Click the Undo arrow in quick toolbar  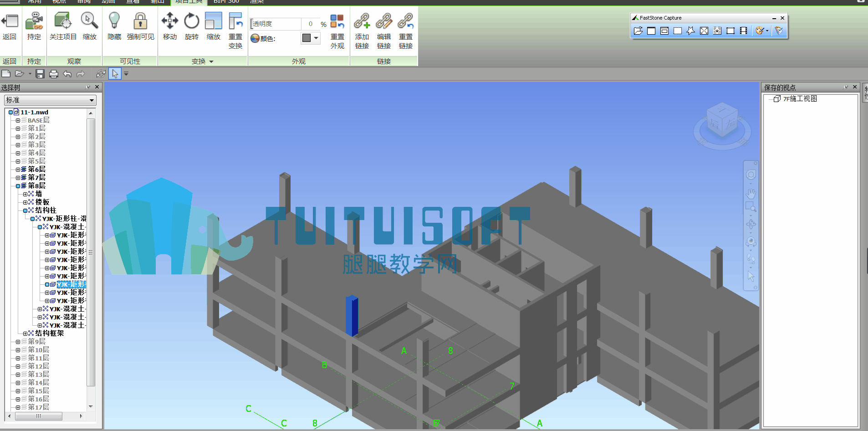(67, 74)
